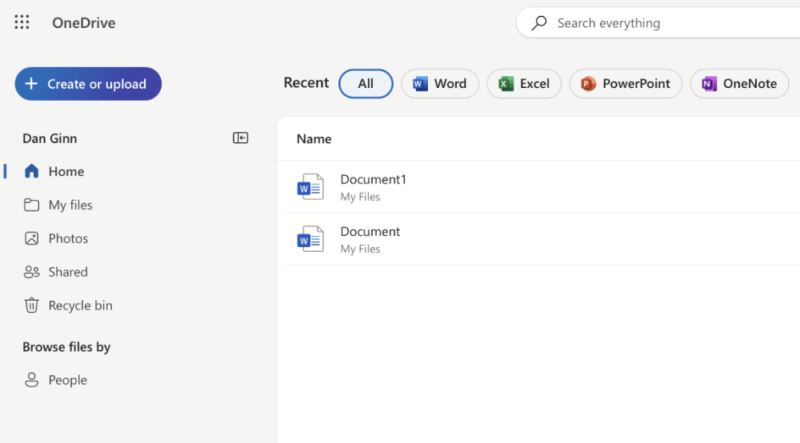Image resolution: width=800 pixels, height=443 pixels.
Task: Collapse the navigation pane icon
Action: click(x=240, y=138)
